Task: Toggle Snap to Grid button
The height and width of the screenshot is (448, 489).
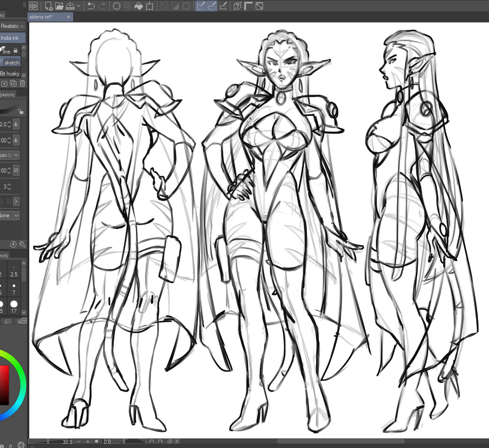Action: pos(223,6)
